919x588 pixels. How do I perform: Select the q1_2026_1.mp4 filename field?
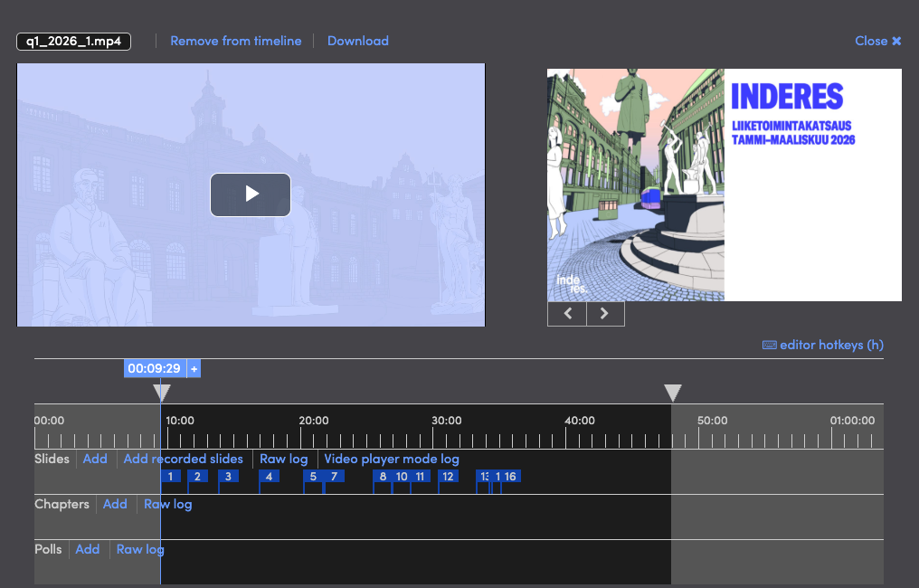[x=74, y=41]
